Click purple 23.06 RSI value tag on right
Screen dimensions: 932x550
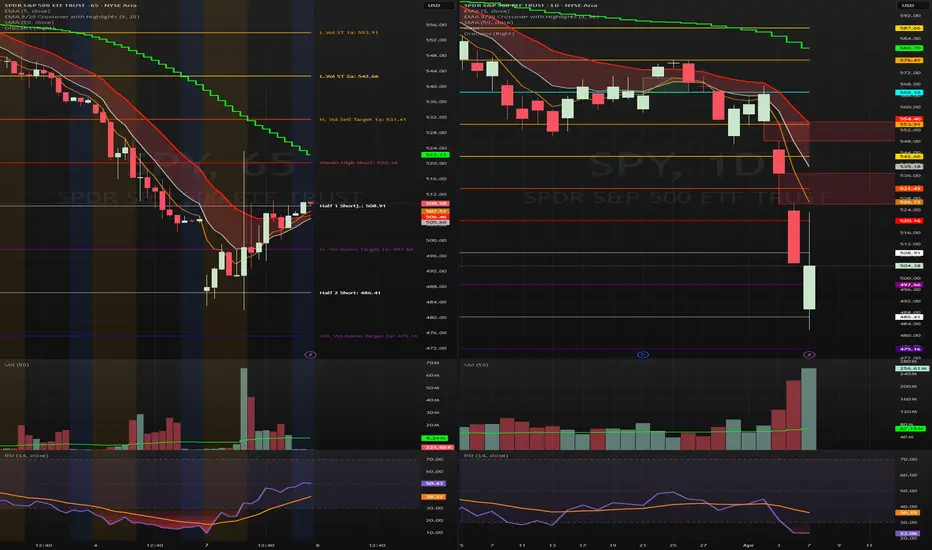coord(907,533)
